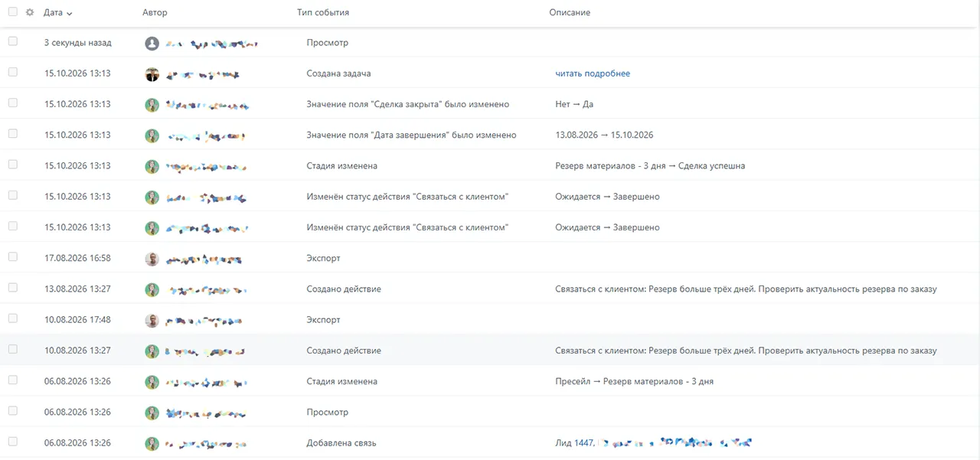Viewport: 980px width, 460px height.
Task: Check the box for the '3 секунды назад' row
Action: point(13,41)
